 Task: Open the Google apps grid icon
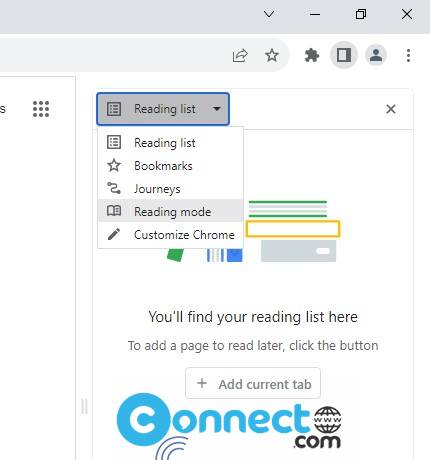point(41,109)
